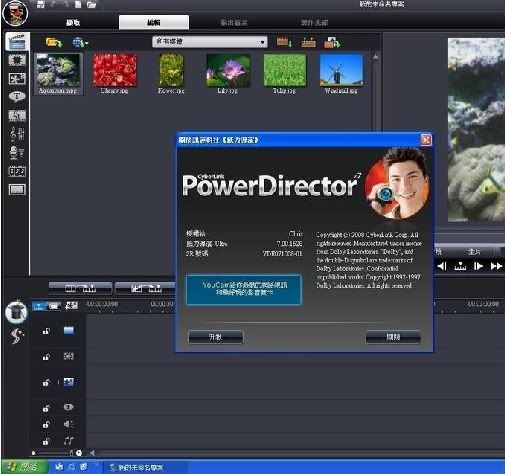This screenshot has height=474, width=505.
Task: Open the Transition Room in sidebar
Action: coord(17,115)
